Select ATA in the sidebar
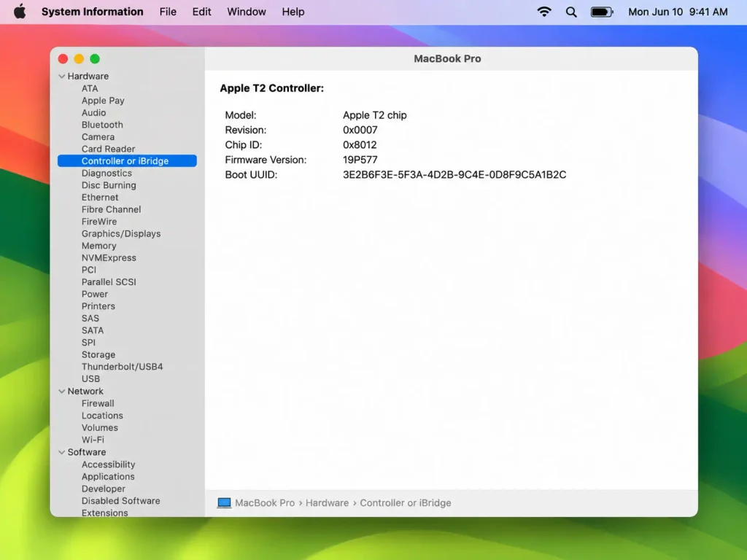This screenshot has width=747, height=560. pyautogui.click(x=90, y=88)
